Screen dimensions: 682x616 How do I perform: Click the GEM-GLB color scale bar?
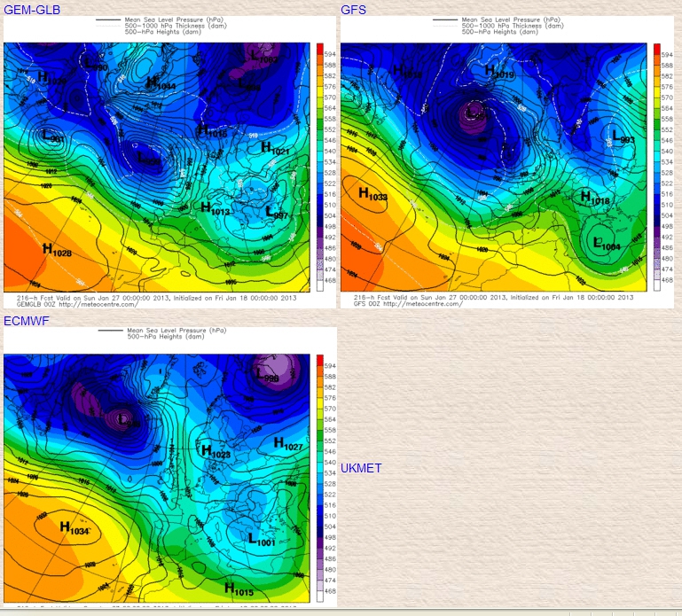click(319, 168)
